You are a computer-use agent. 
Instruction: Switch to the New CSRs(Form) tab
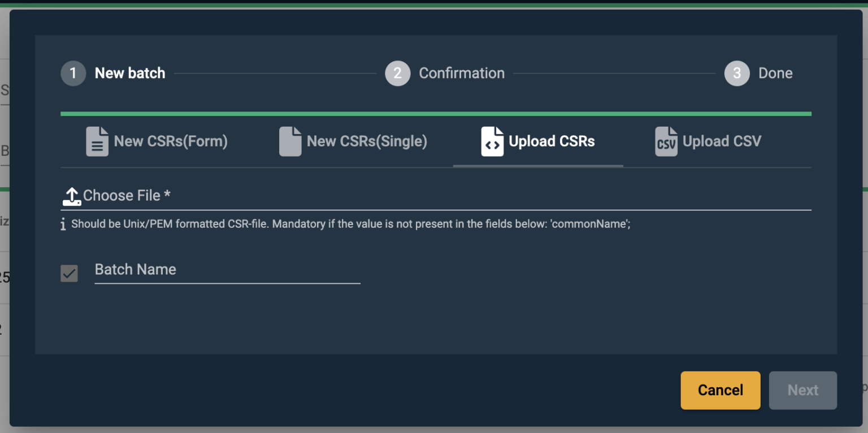coord(157,141)
